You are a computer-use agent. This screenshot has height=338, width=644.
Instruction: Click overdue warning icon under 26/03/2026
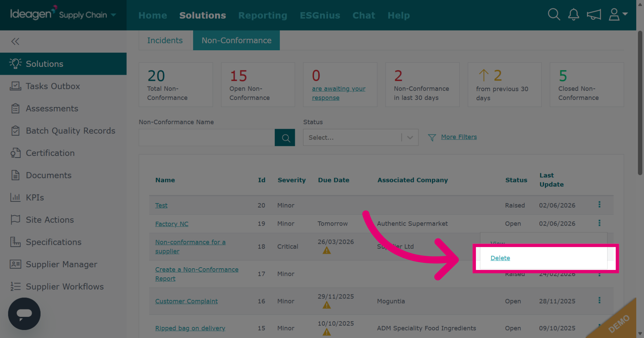point(327,250)
